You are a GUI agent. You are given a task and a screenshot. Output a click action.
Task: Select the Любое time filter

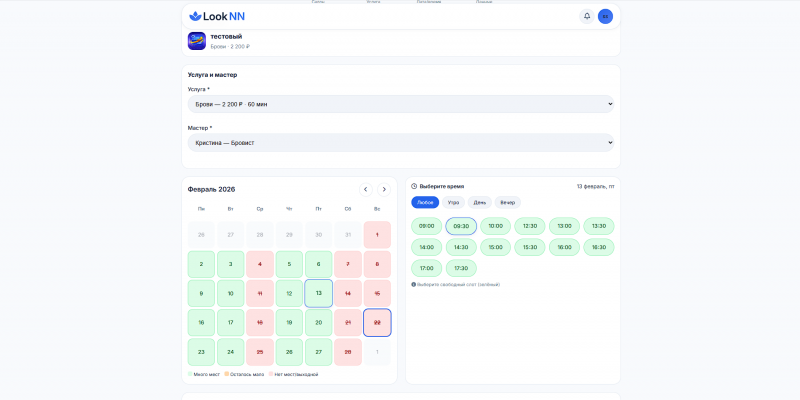(x=425, y=203)
